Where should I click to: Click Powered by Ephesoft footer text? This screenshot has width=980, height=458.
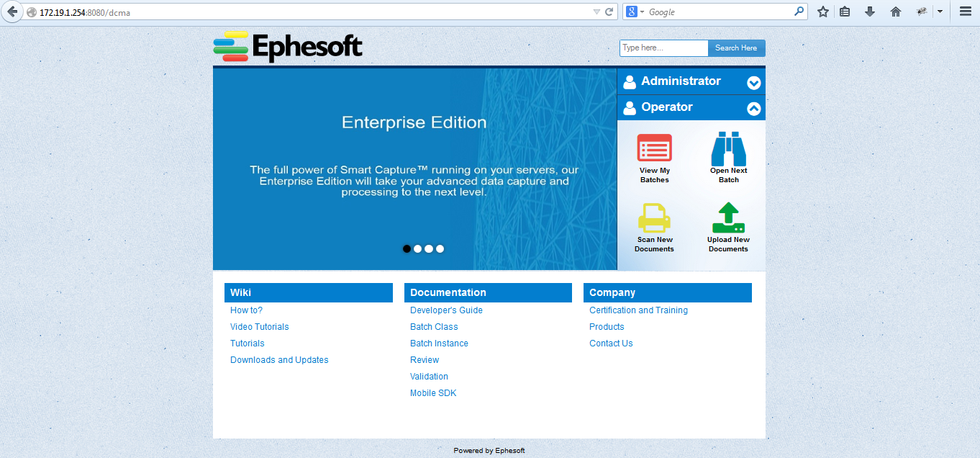point(489,451)
